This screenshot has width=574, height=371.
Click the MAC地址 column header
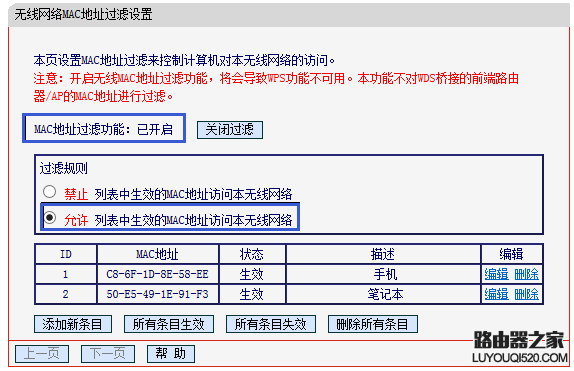(x=158, y=254)
